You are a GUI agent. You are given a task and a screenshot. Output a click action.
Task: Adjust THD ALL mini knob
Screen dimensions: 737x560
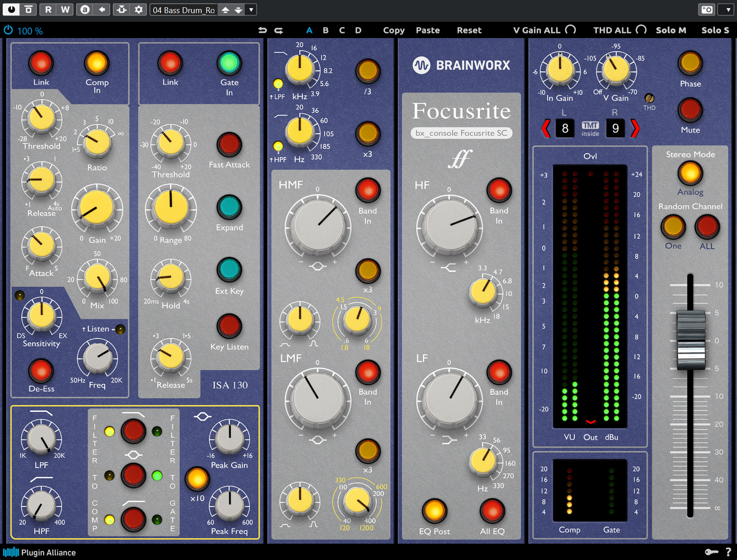[x=641, y=29]
